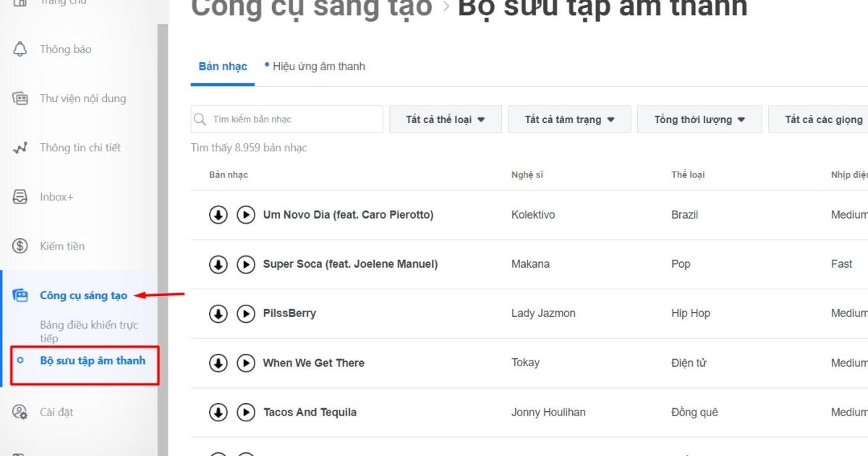Open the Tất cả tâm trạng filter
868x456 pixels.
click(569, 119)
